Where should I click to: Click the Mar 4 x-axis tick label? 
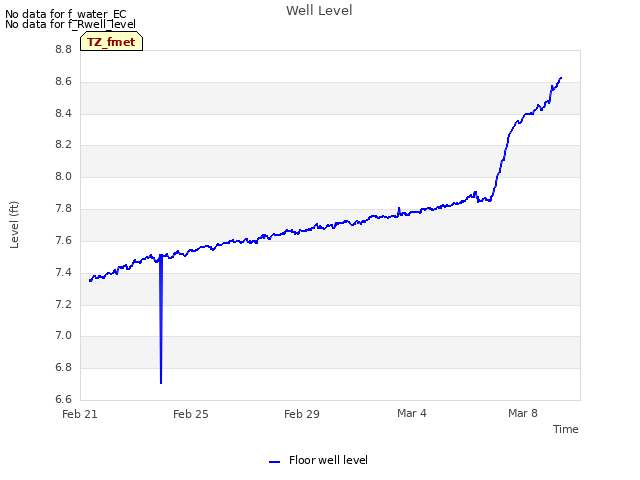tap(412, 413)
